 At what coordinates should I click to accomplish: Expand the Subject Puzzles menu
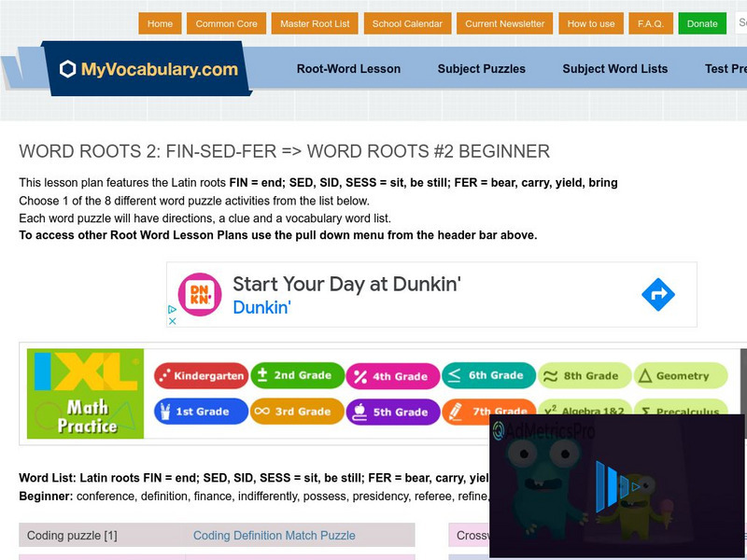click(x=481, y=69)
